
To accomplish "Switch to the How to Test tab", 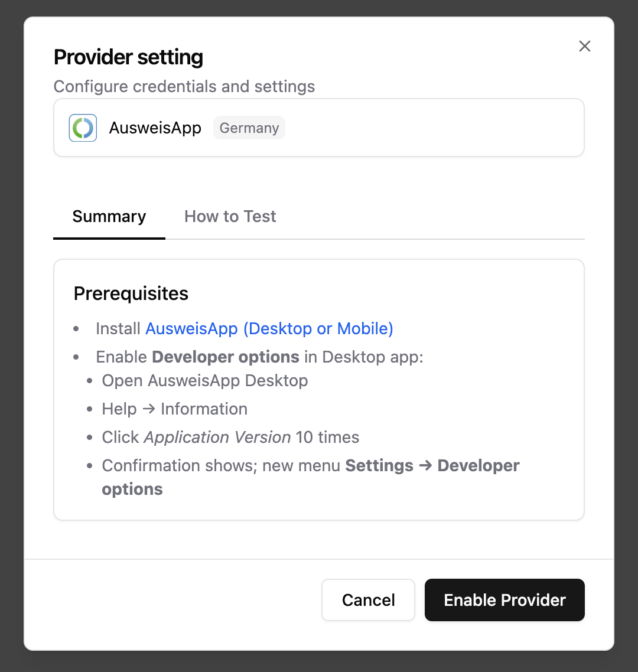I will 230,216.
